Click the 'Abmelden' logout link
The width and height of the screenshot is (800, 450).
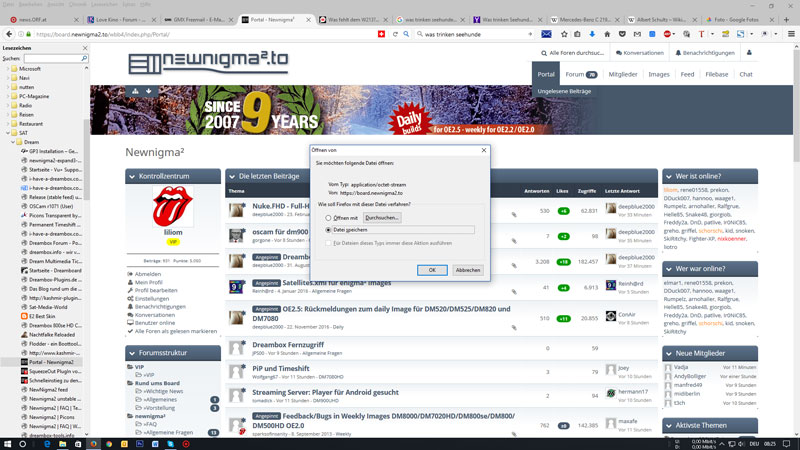pos(147,274)
